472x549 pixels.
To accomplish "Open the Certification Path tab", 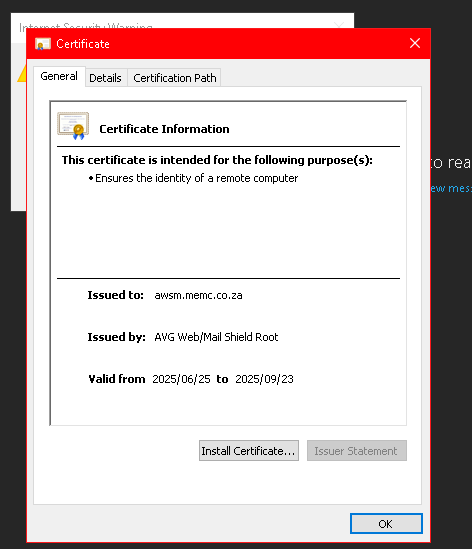I will coord(174,78).
